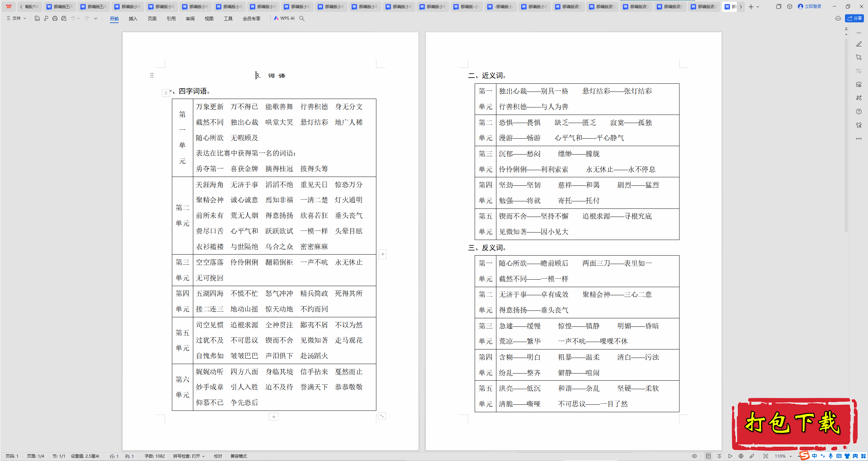Click the help question-mark icon in sidebar

(x=859, y=112)
